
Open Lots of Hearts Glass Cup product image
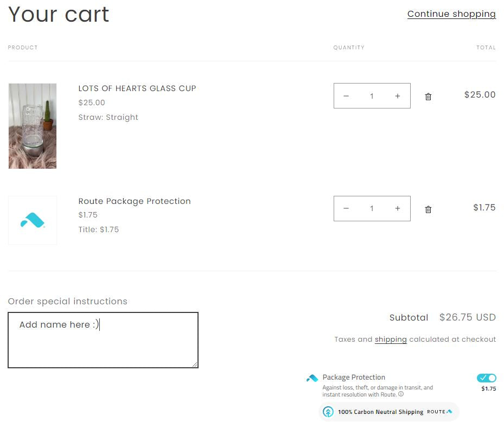(33, 126)
